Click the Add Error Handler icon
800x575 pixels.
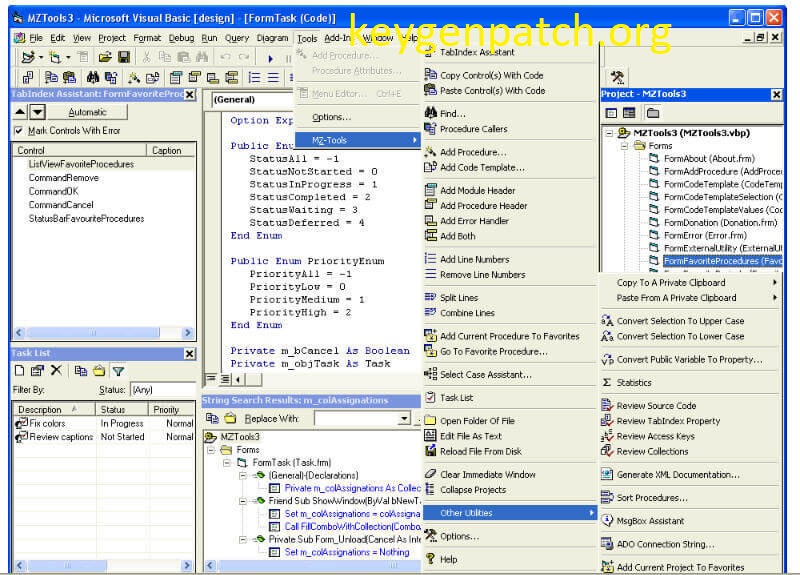[x=431, y=220]
